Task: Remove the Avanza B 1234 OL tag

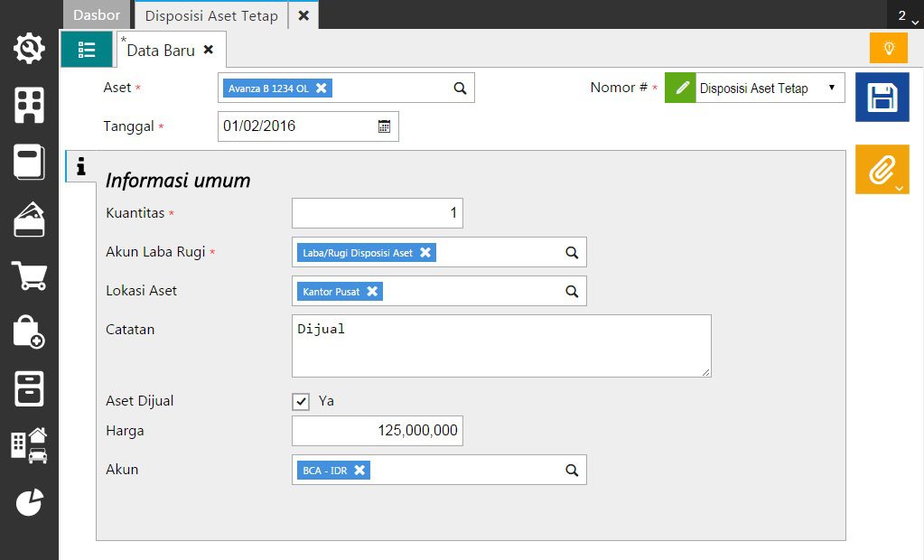Action: [321, 88]
